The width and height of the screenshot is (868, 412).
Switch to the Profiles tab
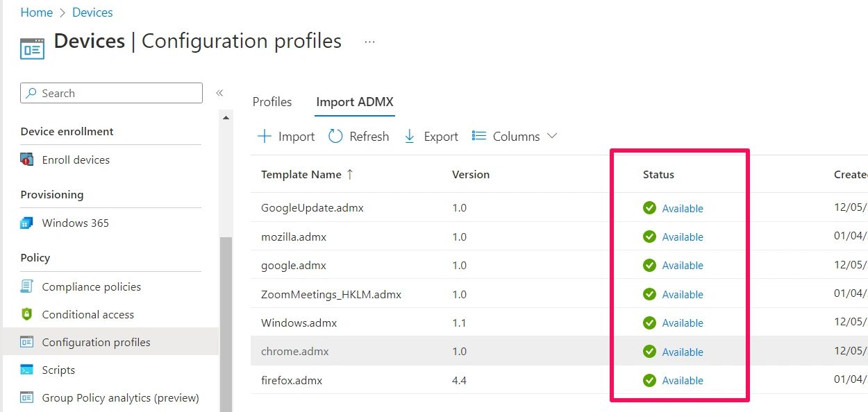click(272, 101)
